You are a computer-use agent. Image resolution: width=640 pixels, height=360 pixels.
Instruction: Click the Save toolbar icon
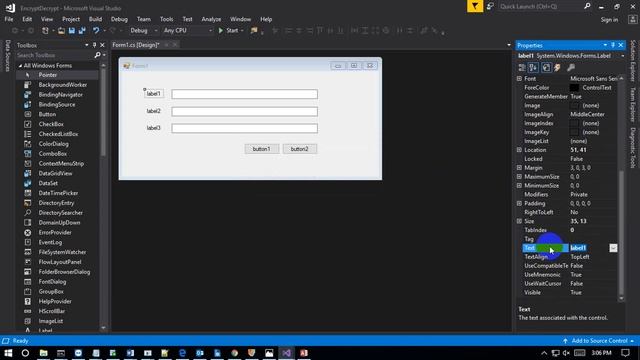(x=72, y=31)
